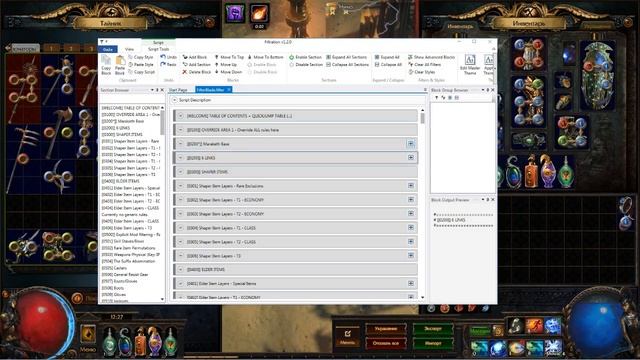Collapse OVERRIDE AREA 1 section block

click(x=180, y=130)
